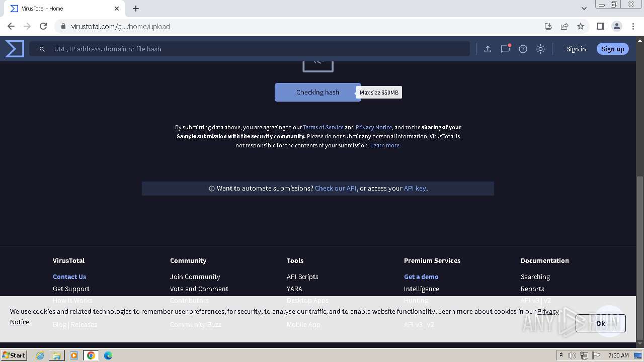
Task: Open the media player taskbar icon
Action: pos(74,355)
